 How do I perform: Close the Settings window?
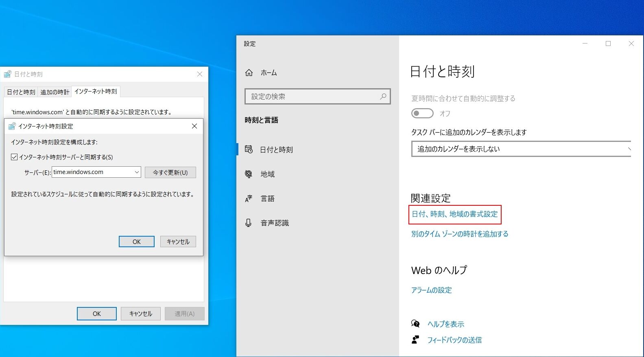[x=631, y=44]
